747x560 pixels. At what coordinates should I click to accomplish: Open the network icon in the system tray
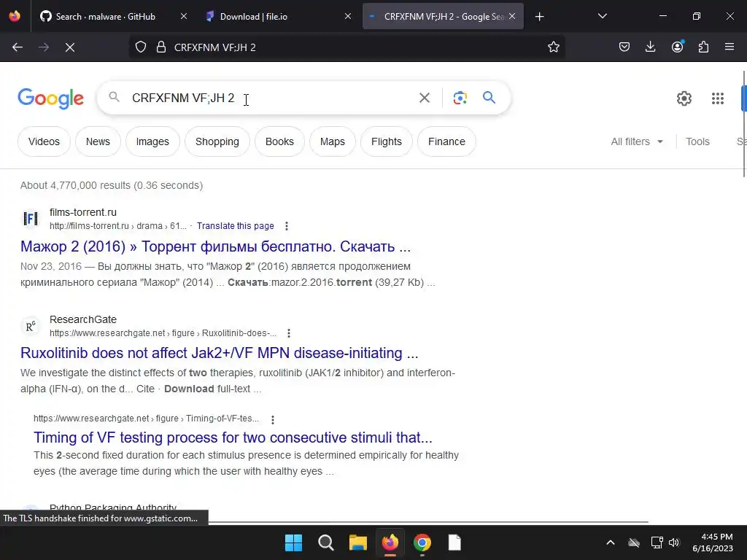click(657, 542)
